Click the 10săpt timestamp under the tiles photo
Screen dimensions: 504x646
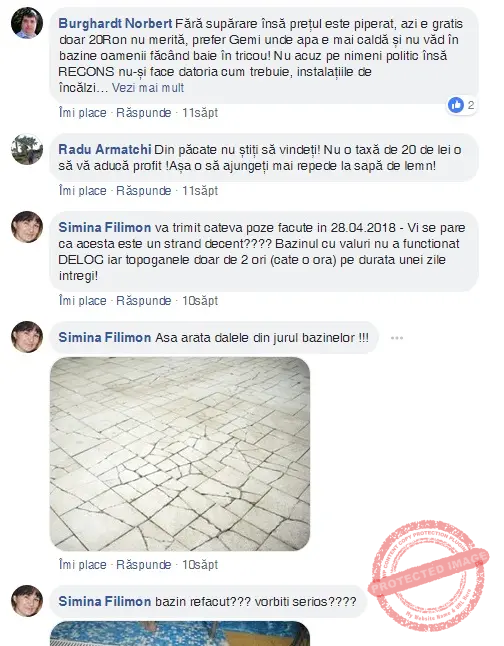pyautogui.click(x=200, y=564)
